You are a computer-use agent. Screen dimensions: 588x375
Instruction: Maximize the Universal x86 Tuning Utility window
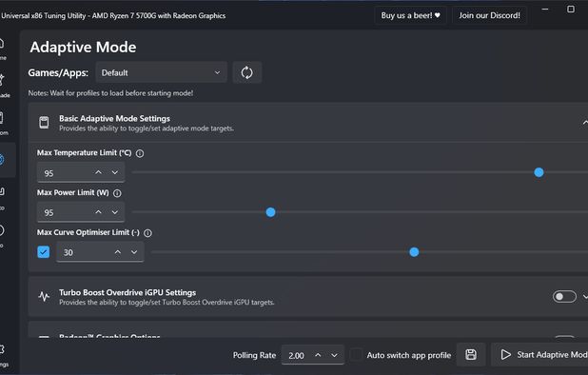571,9
